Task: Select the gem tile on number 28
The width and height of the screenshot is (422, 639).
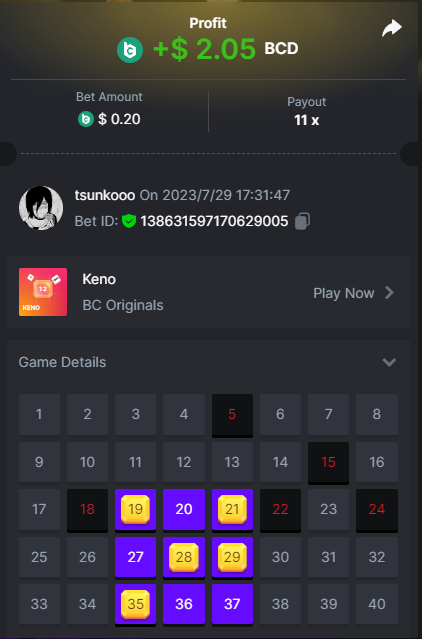Action: pyautogui.click(x=184, y=557)
